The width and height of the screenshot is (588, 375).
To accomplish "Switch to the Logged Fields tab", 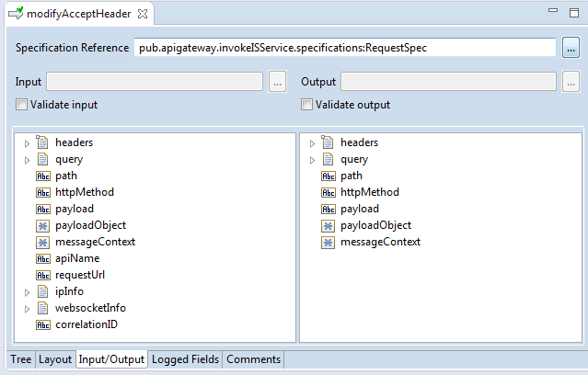I will (185, 359).
